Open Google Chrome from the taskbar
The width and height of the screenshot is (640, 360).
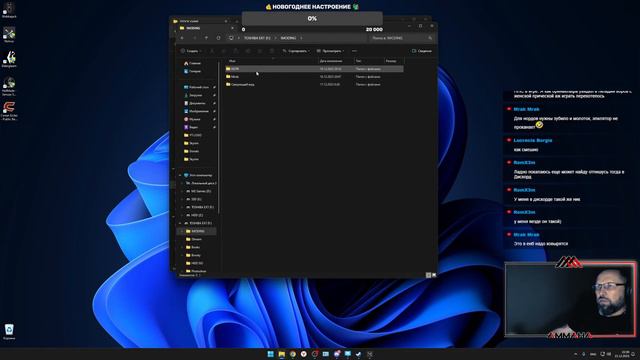293,354
